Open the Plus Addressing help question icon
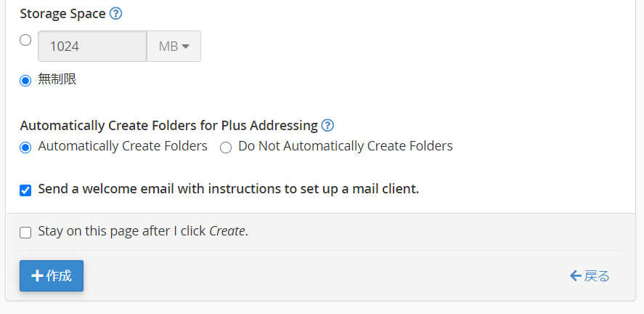 click(x=327, y=125)
